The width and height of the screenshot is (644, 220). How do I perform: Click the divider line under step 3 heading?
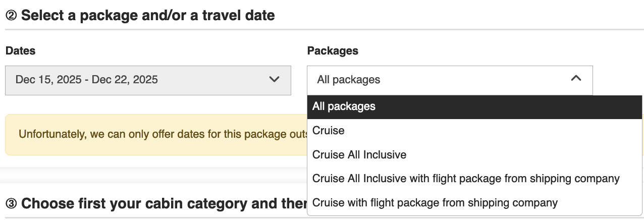[151, 218]
